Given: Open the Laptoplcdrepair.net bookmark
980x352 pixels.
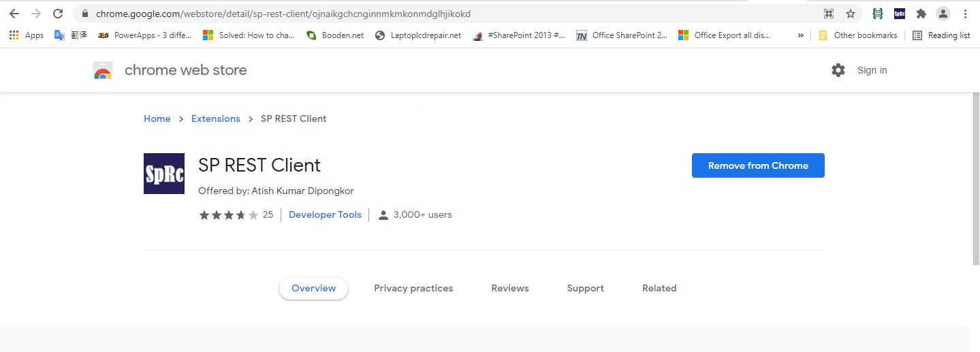Looking at the screenshot, I should tap(418, 35).
